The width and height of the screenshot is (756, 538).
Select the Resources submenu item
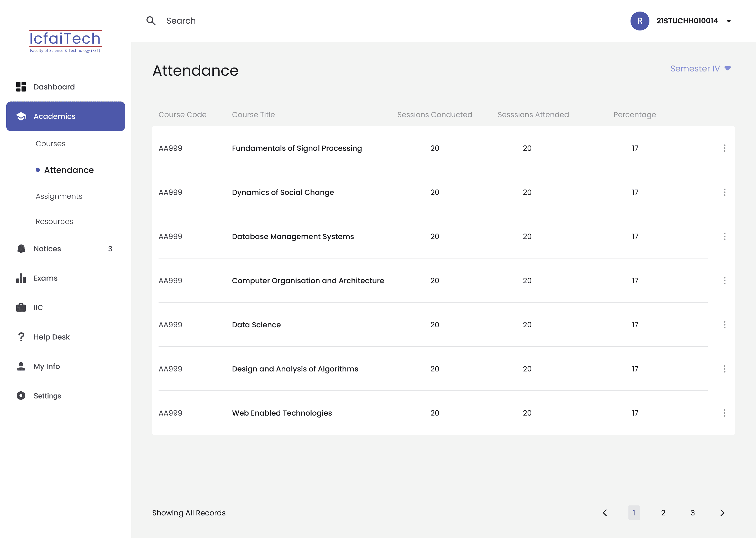[54, 221]
